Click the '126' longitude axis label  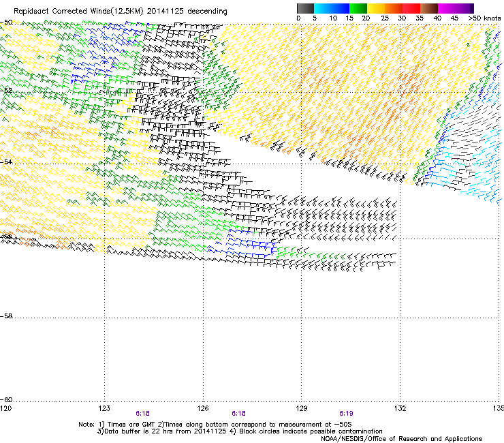tap(203, 408)
